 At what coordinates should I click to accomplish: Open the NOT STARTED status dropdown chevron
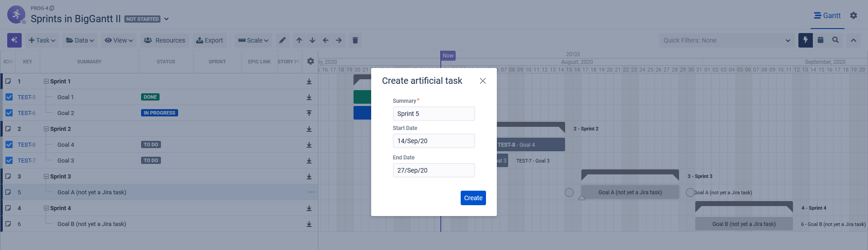click(166, 19)
